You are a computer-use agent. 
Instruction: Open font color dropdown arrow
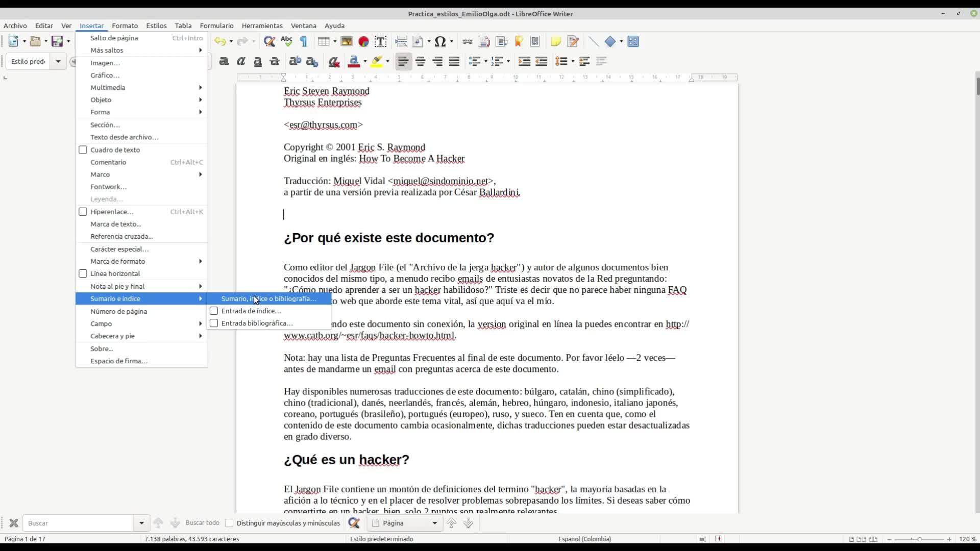[x=365, y=62]
